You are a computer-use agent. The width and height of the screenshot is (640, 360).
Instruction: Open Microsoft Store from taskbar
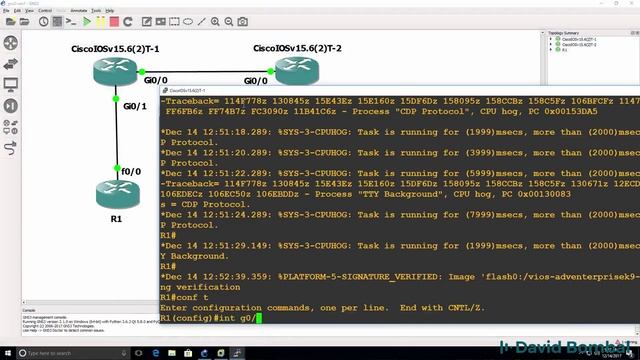188,353
